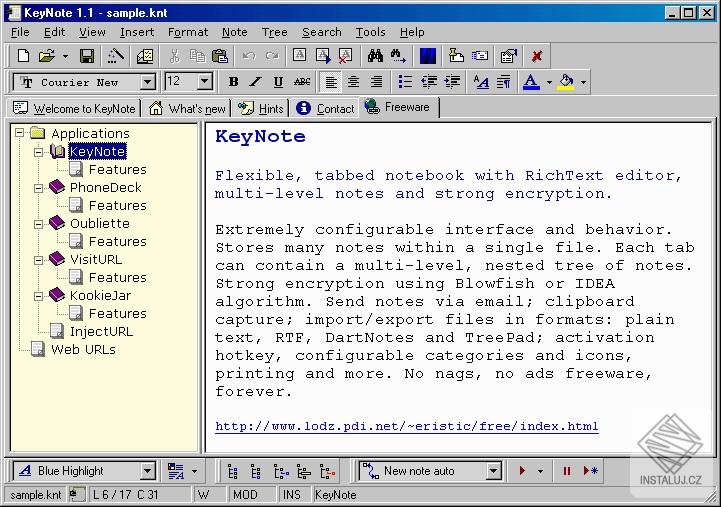
Task: Toggle underline formatting
Action: point(278,82)
